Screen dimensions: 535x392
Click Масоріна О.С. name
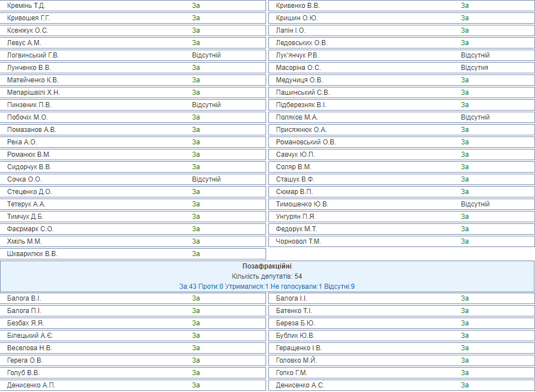(299, 68)
